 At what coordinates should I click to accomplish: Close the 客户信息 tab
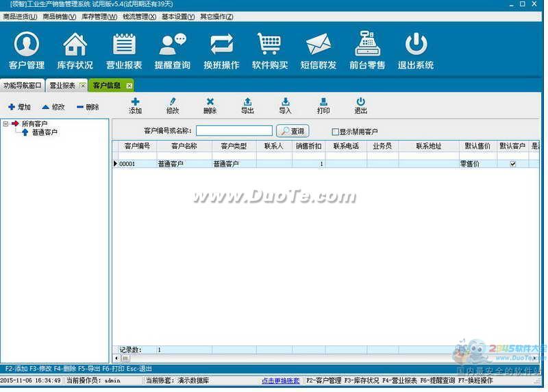coord(129,86)
